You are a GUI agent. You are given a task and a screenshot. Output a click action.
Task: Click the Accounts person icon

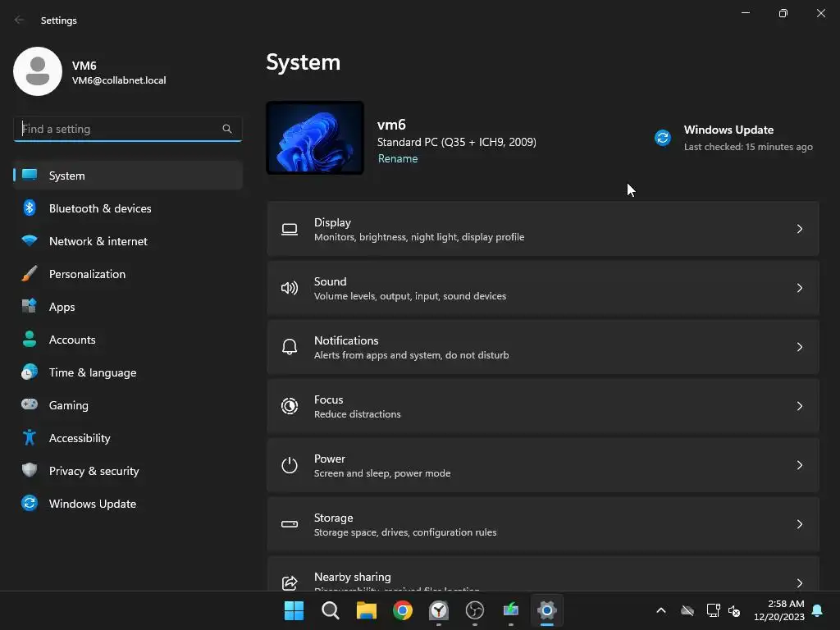tap(30, 339)
